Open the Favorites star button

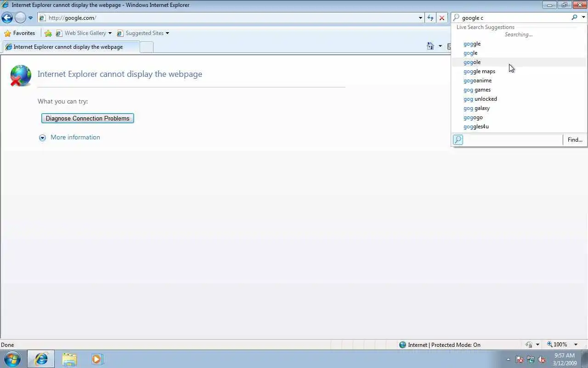[20, 33]
